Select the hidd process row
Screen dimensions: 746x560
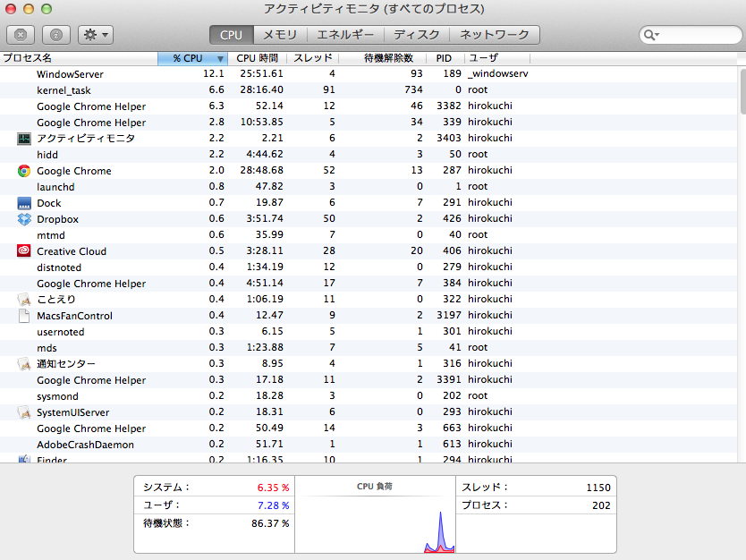click(369, 155)
